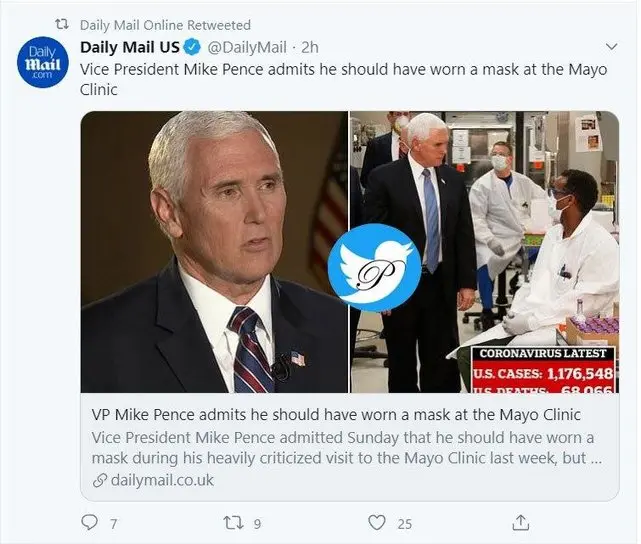Viewport: 641px width, 544px height.
Task: Click the blue verified badge
Action: 191,48
